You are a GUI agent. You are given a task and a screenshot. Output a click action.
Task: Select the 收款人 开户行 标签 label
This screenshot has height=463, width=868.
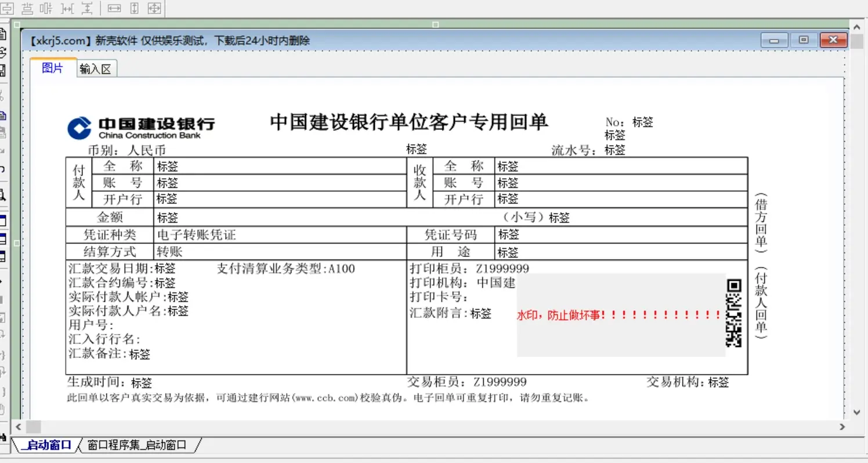(x=508, y=199)
